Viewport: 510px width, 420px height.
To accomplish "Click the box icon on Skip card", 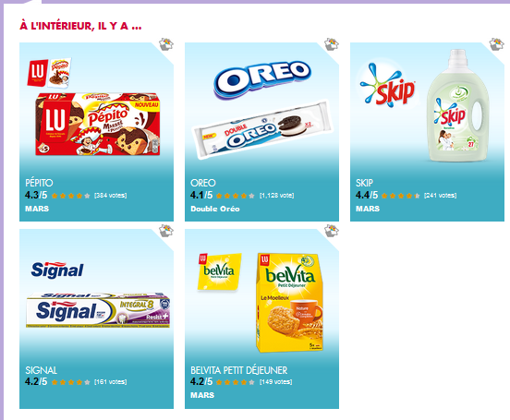I will (497, 44).
